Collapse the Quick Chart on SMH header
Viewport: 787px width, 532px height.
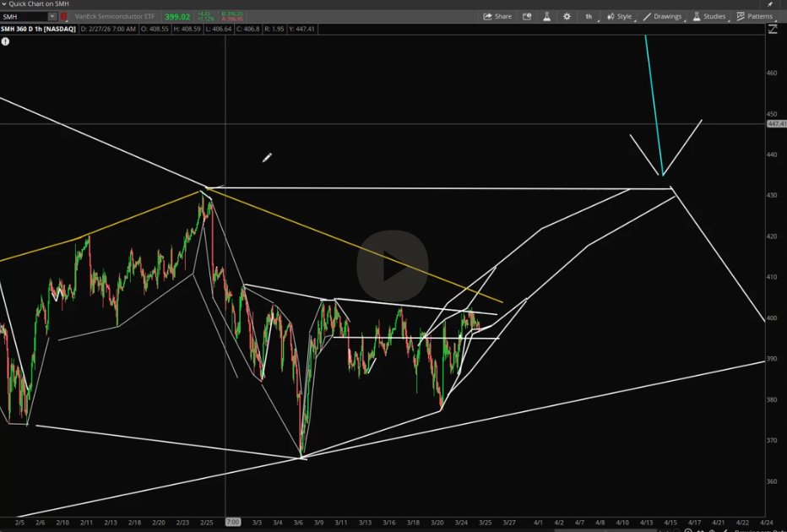(4, 3)
